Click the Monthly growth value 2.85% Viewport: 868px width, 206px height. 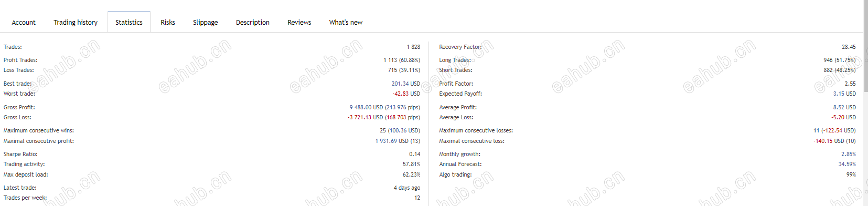[x=849, y=154]
